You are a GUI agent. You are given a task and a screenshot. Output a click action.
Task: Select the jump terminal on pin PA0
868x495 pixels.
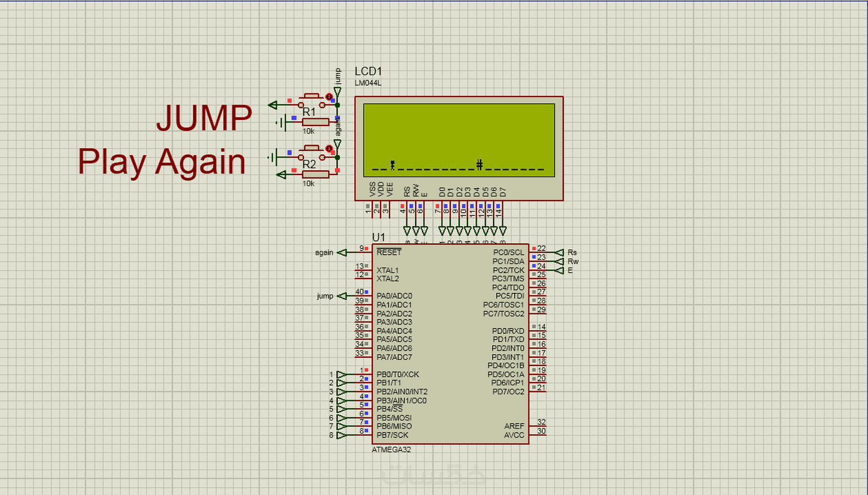point(342,296)
